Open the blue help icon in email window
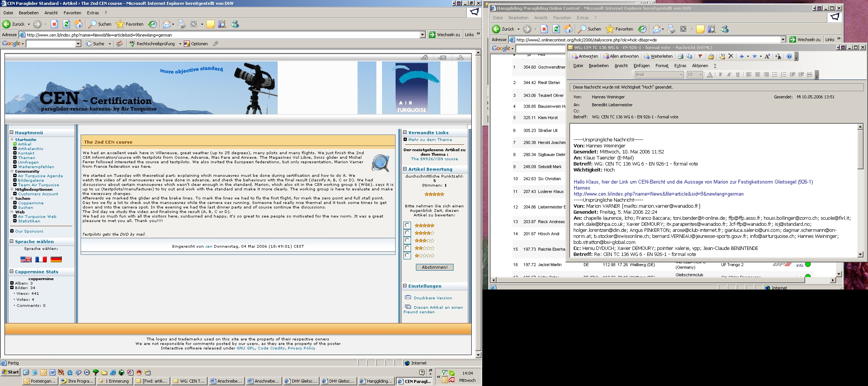This screenshot has height=386, width=868. pos(789,56)
